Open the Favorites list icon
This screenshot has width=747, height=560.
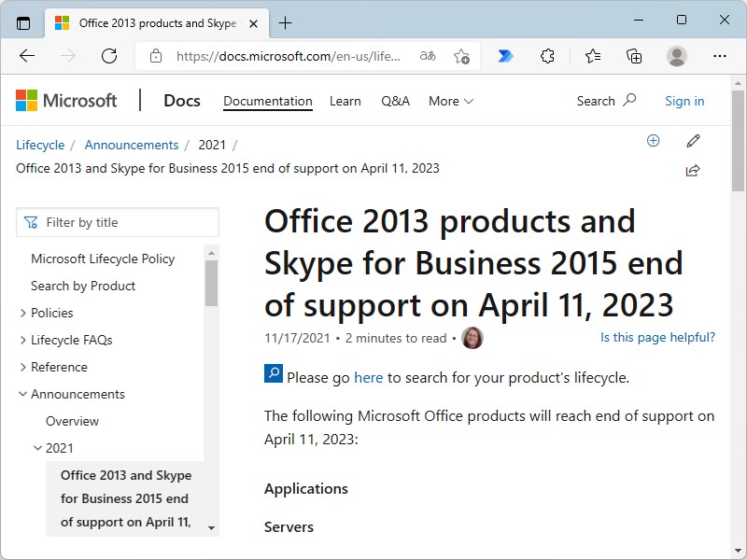point(592,56)
